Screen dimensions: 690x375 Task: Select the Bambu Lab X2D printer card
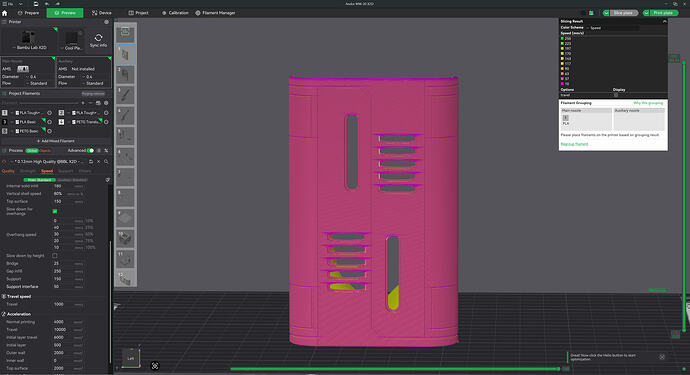click(x=29, y=40)
